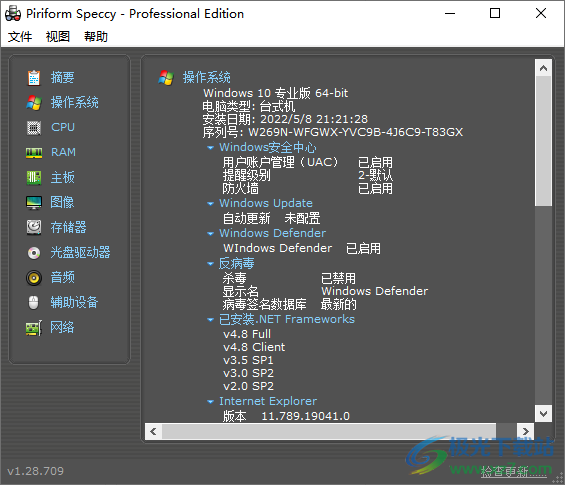The width and height of the screenshot is (565, 485).
Task: Click the IE version 11.789.19041.0
Action: tap(306, 416)
